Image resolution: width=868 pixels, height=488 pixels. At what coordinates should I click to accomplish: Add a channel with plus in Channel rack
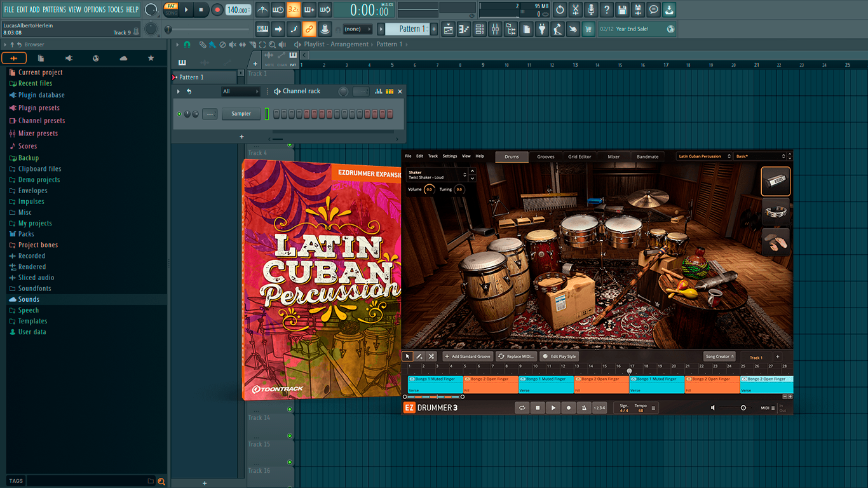point(241,137)
